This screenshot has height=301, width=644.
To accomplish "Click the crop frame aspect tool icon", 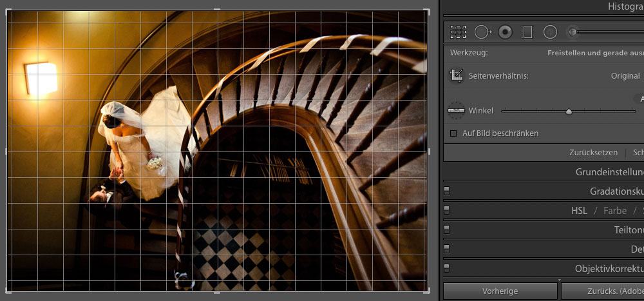I will click(457, 75).
